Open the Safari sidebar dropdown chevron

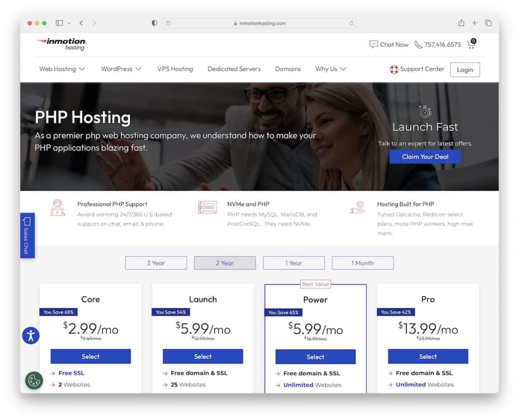coord(69,23)
